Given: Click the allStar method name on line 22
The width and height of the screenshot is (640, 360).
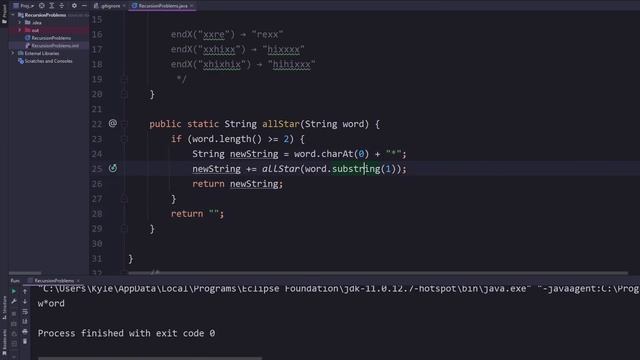Looking at the screenshot, I should click(281, 124).
